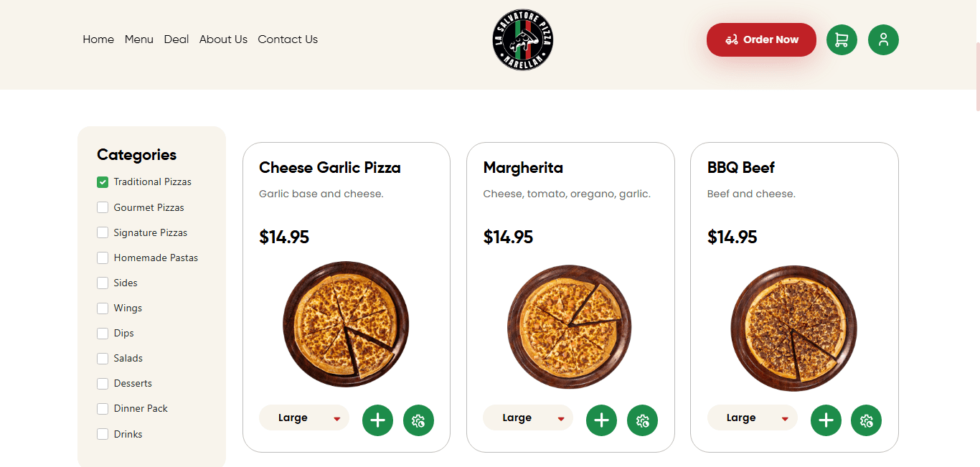
Task: Expand Cheese Garlic Pizza size dropdown
Action: (x=304, y=418)
